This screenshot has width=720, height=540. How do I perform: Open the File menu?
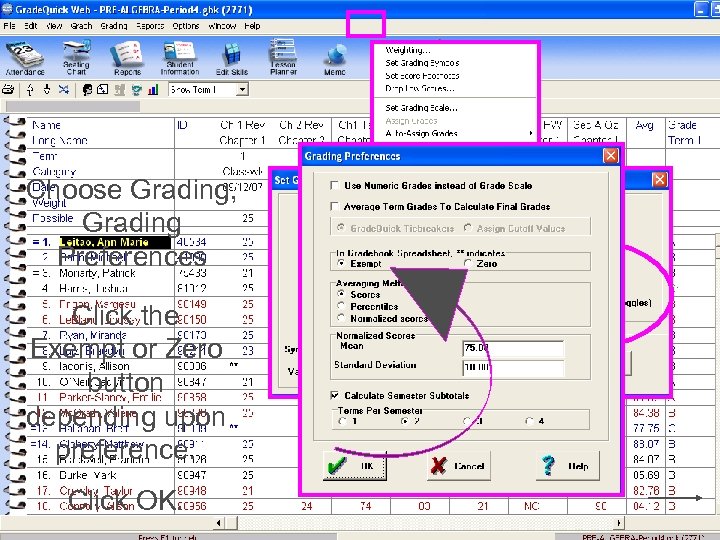coord(9,26)
